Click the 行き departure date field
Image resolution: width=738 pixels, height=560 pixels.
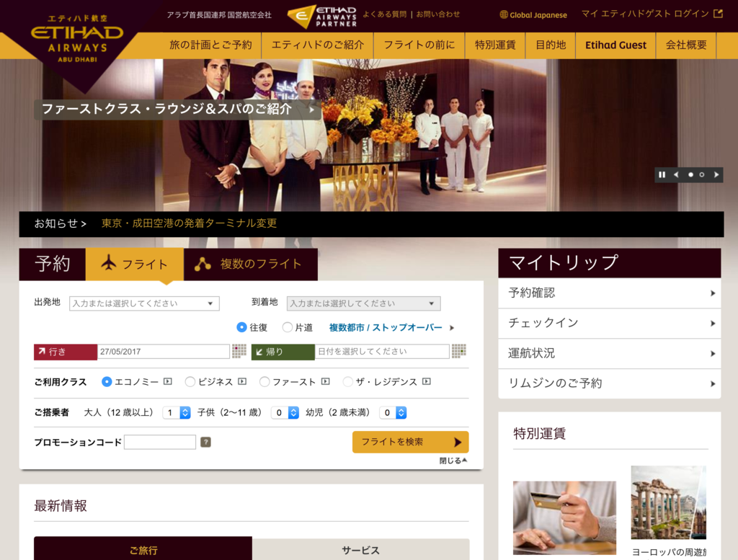pos(164,352)
